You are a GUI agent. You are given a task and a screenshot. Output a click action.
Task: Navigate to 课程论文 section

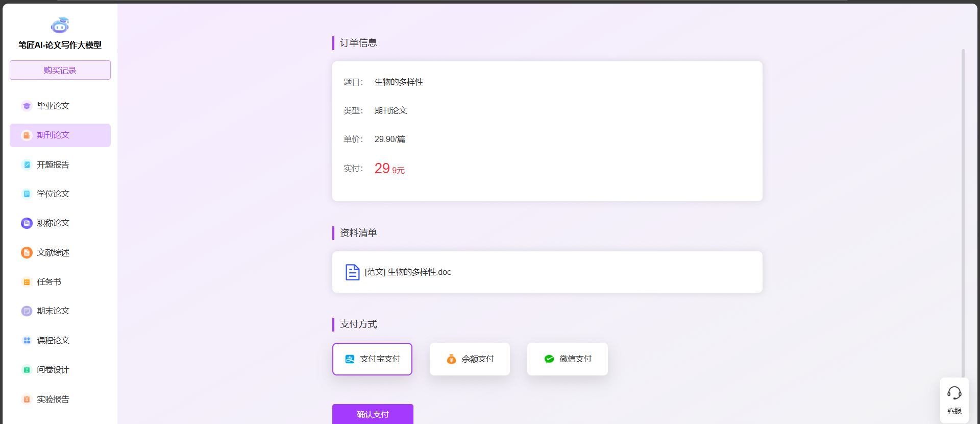point(53,341)
